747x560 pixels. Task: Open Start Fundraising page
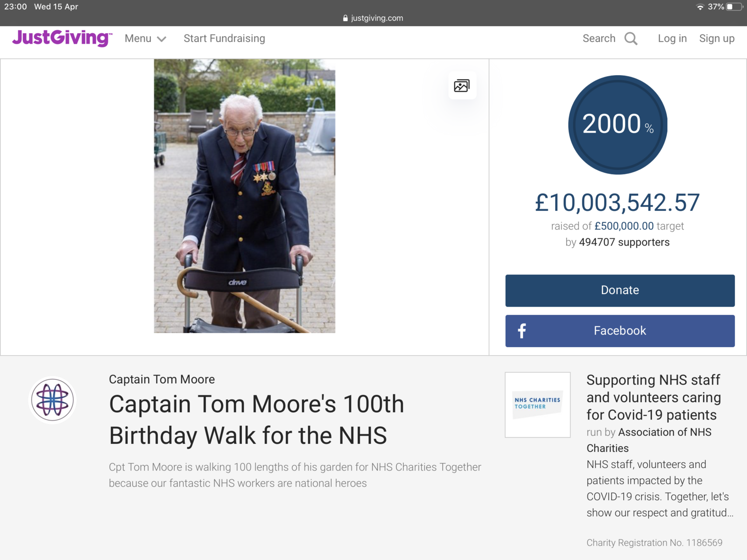point(224,39)
